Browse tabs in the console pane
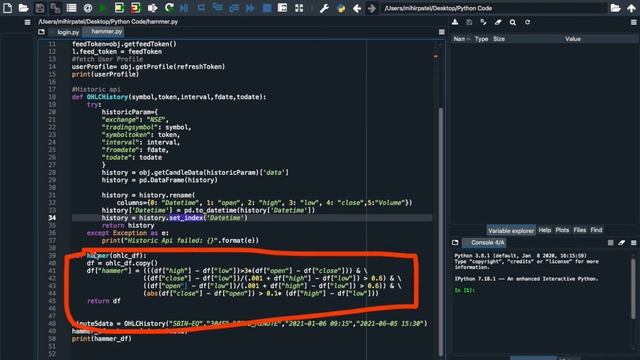 (x=455, y=242)
